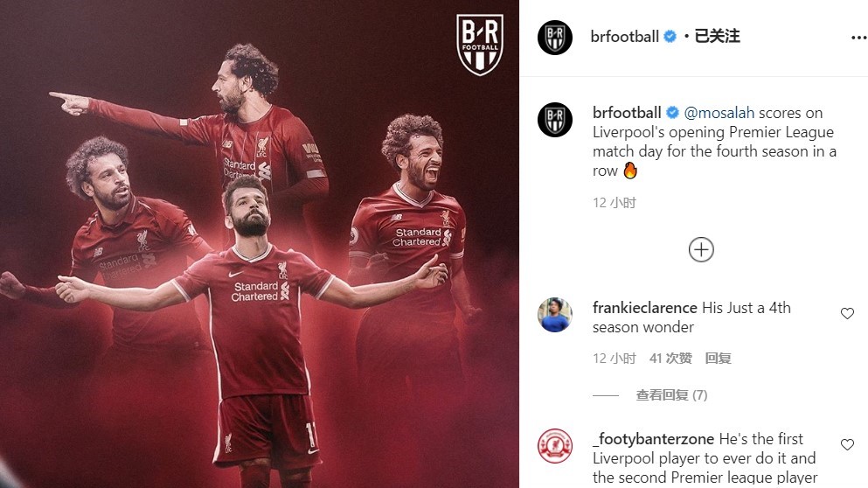
Task: Open frankieclarence's profile picture
Action: point(555,315)
